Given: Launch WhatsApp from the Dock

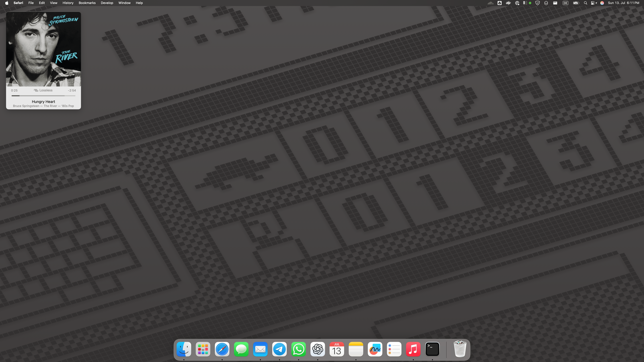Looking at the screenshot, I should pyautogui.click(x=298, y=349).
